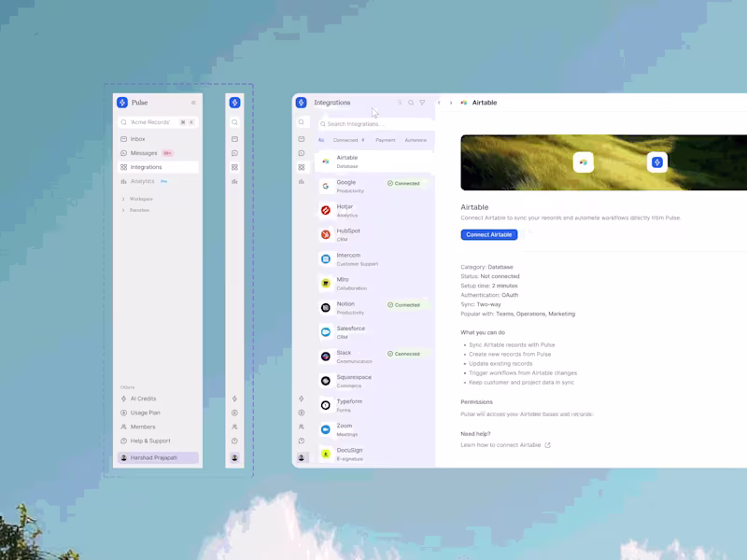Click the Airtable banner image
747x560 pixels.
coord(603,162)
